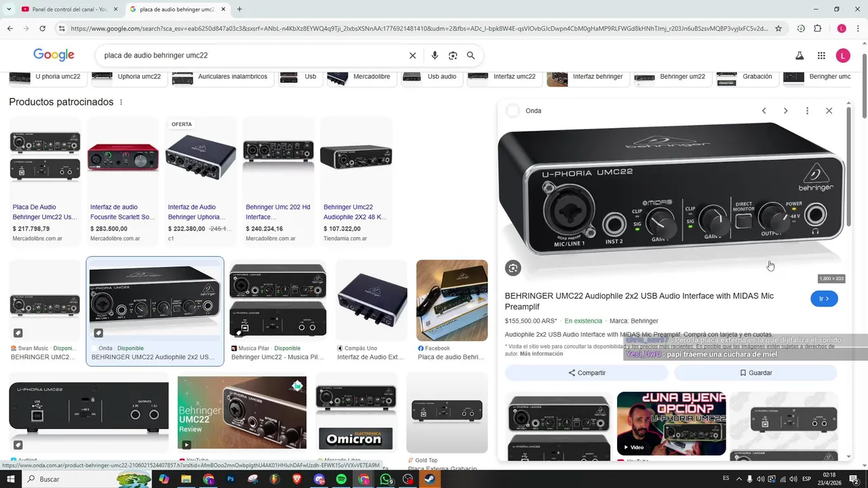The image size is (868, 488).
Task: Open a new browser tab
Action: coord(239,9)
